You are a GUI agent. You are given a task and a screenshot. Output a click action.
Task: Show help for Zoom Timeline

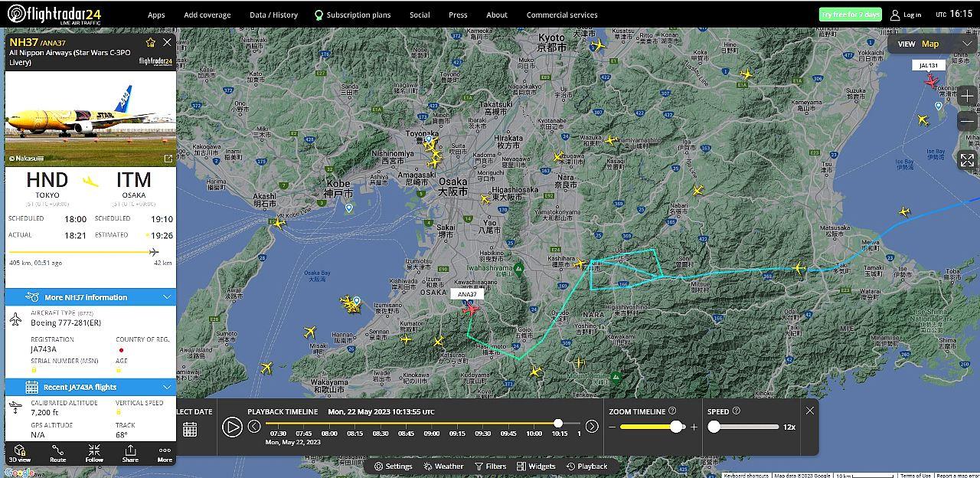(x=672, y=411)
